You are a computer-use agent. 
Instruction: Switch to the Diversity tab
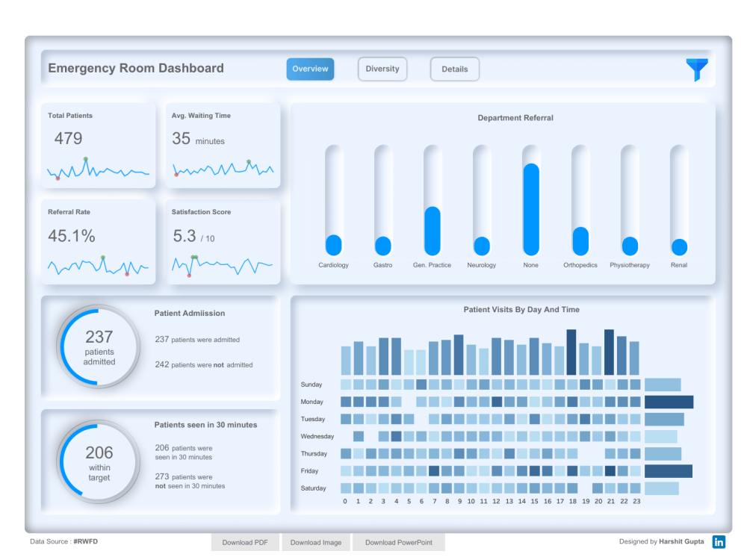point(382,69)
